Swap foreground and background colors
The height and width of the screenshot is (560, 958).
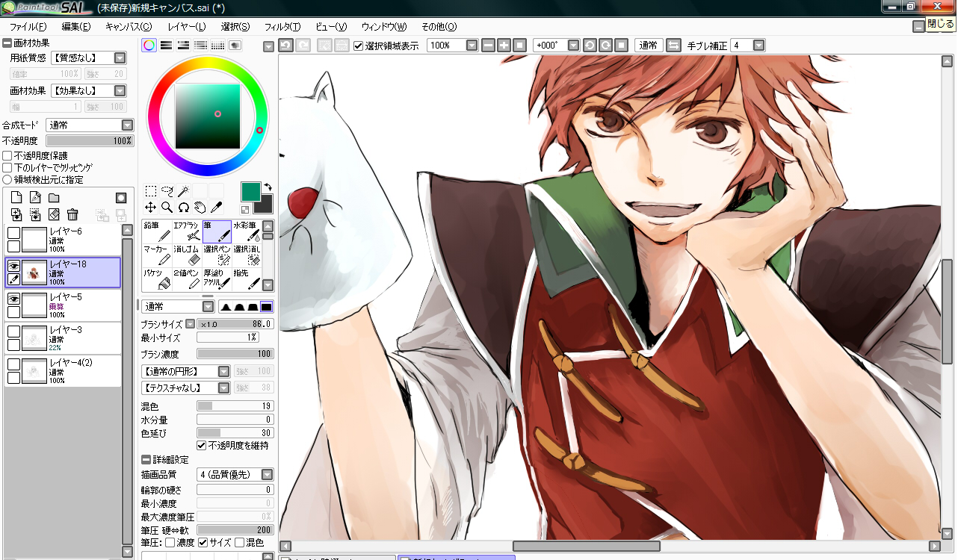click(x=268, y=186)
